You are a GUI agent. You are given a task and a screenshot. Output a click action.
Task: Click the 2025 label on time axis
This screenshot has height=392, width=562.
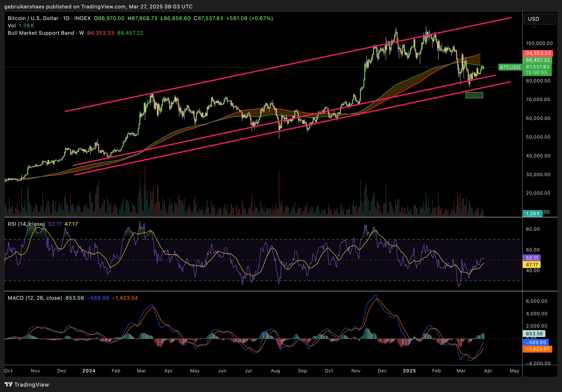tap(409, 371)
